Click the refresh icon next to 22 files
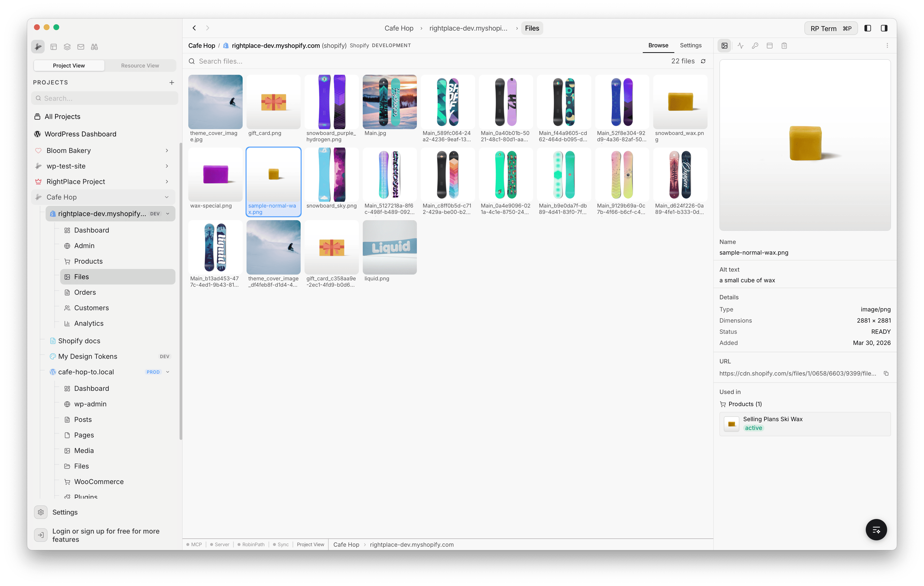This screenshot has height=586, width=924. [x=703, y=61]
